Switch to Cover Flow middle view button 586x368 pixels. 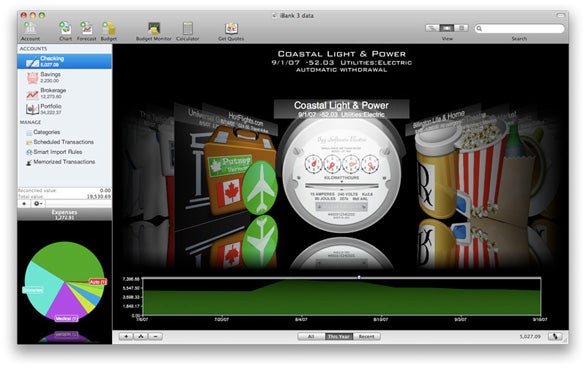[447, 28]
